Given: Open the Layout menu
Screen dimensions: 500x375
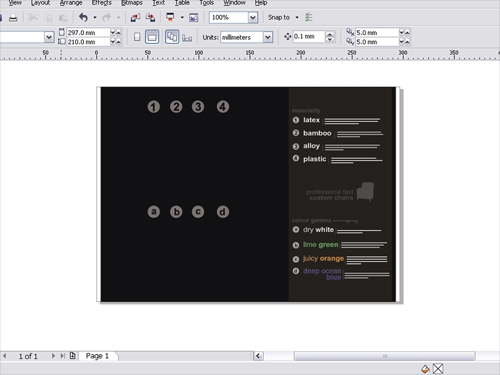Looking at the screenshot, I should (40, 3).
